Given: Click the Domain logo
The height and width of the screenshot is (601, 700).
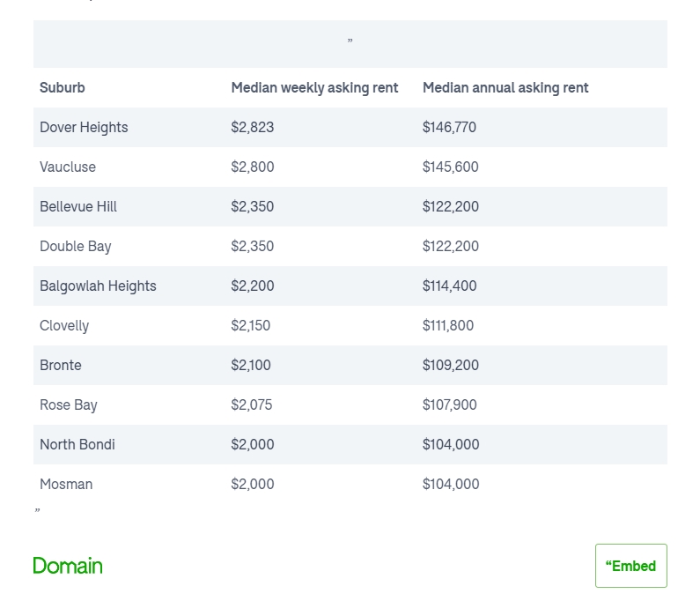Looking at the screenshot, I should pyautogui.click(x=68, y=566).
